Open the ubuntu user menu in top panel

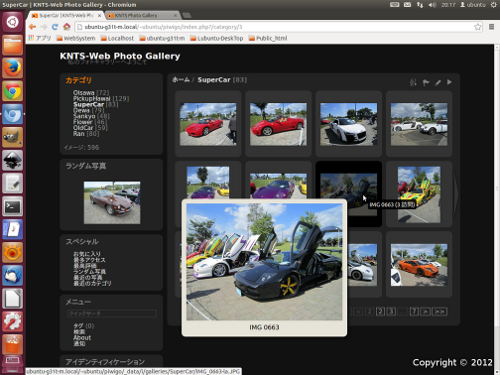click(x=473, y=5)
